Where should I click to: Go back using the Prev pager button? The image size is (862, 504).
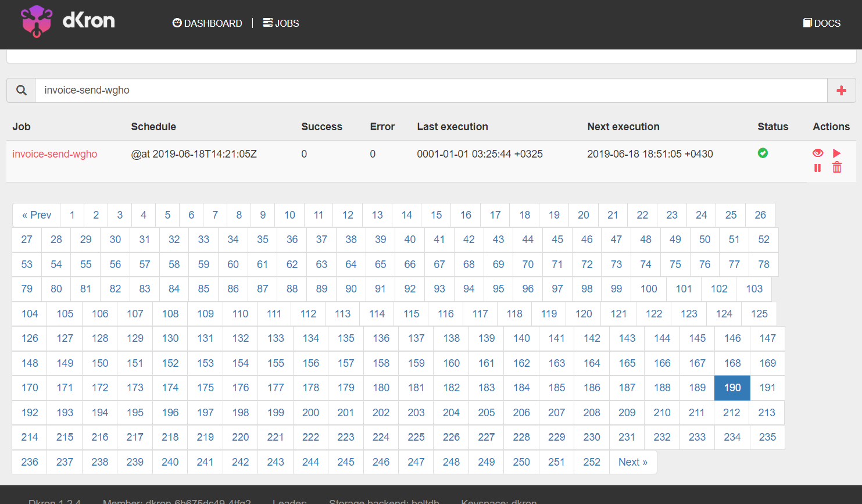tap(36, 215)
